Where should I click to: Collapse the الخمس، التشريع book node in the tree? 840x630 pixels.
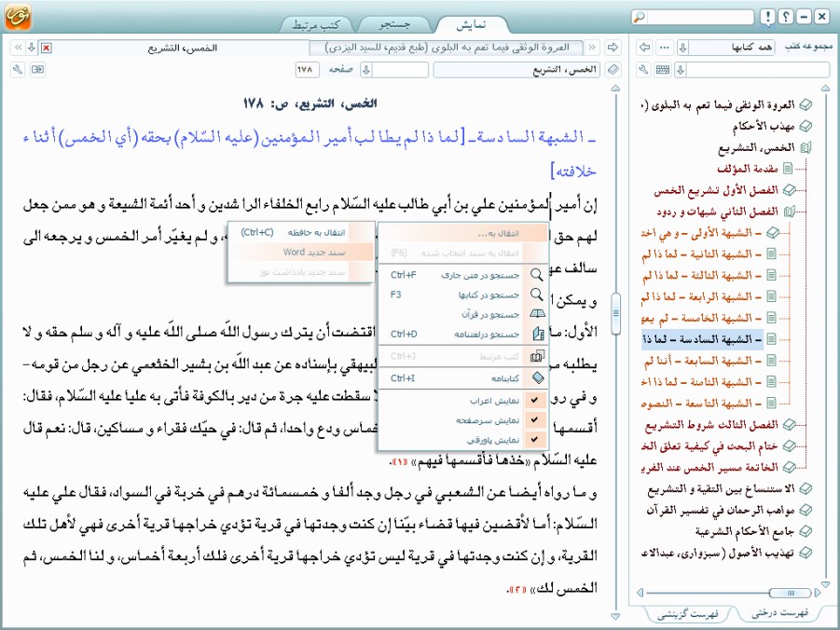coord(806,148)
